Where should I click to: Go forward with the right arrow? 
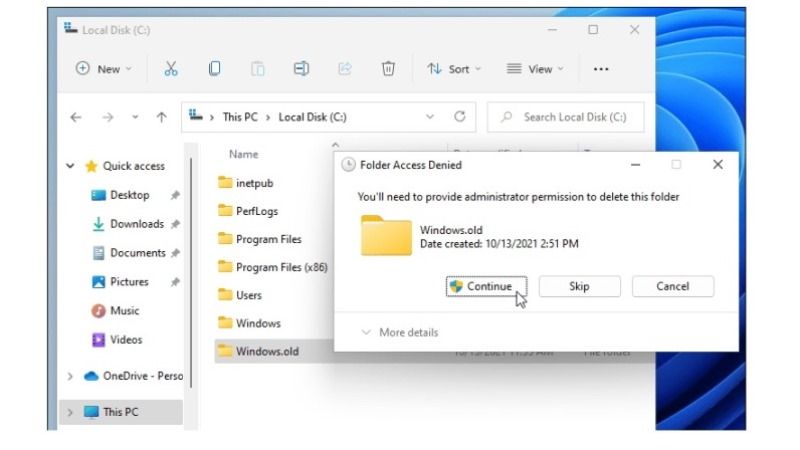pos(108,117)
